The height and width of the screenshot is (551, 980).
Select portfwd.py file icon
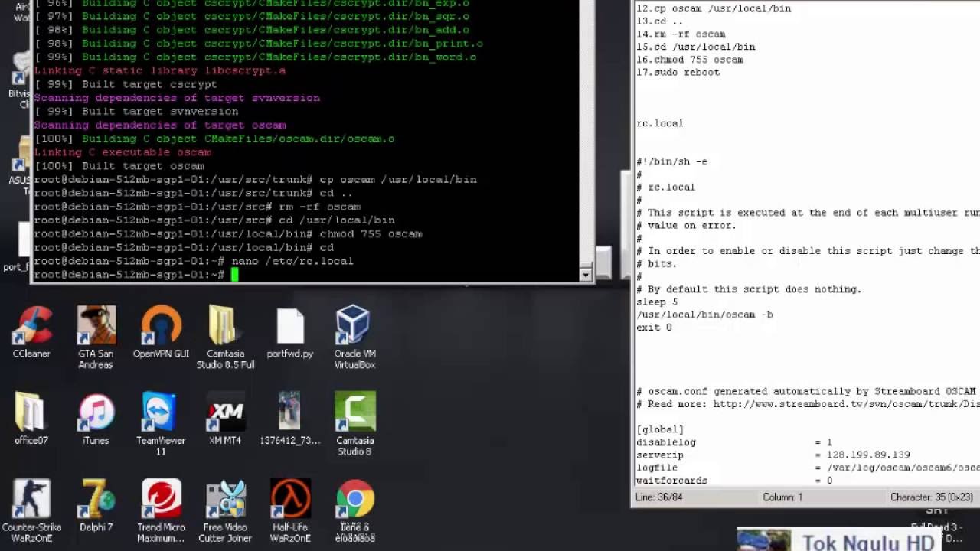290,332
